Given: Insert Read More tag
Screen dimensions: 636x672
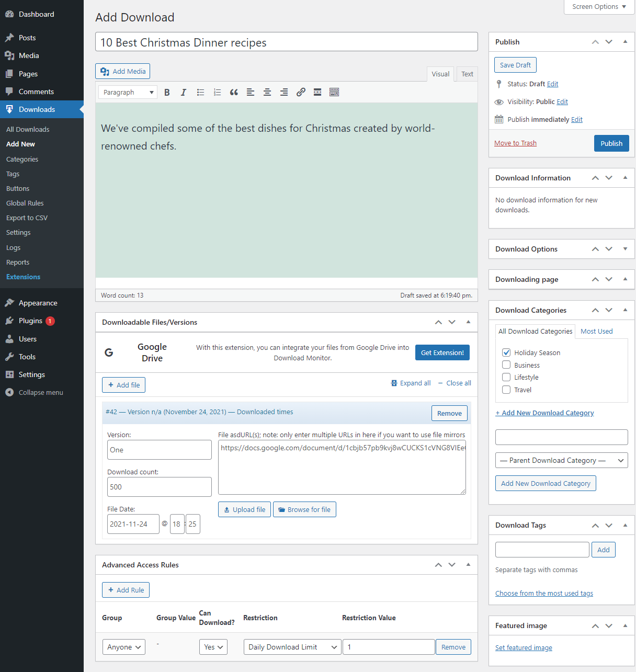Looking at the screenshot, I should point(317,93).
